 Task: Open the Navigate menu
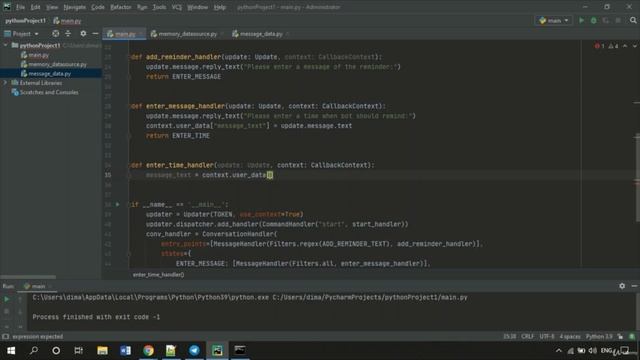pos(74,7)
